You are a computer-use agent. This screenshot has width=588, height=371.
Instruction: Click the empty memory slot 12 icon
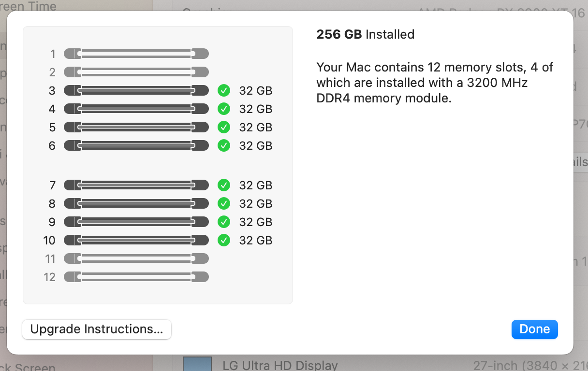[136, 277]
